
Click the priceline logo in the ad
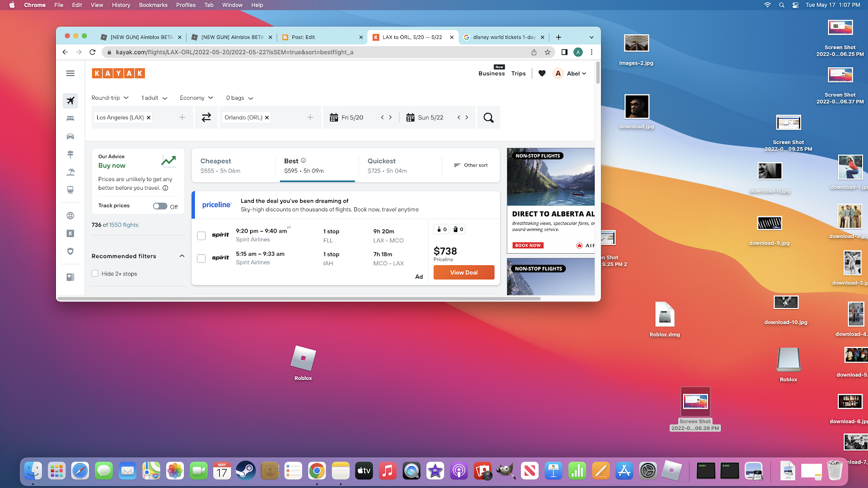point(216,205)
